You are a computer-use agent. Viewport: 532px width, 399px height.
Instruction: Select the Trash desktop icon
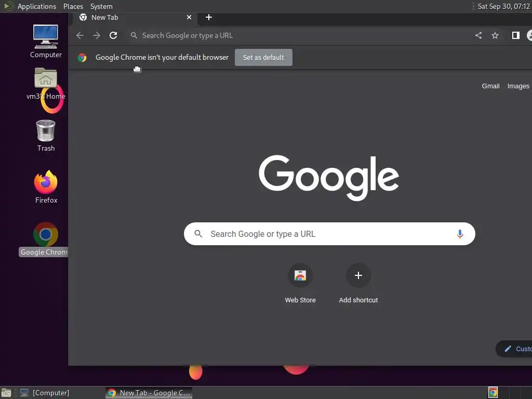pos(46,136)
